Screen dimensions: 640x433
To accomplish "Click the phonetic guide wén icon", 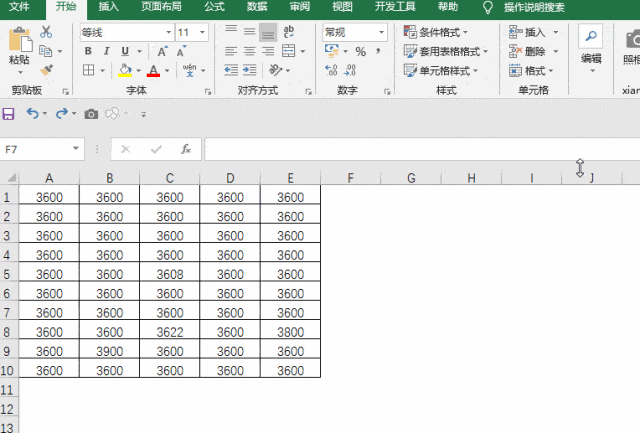I will [189, 70].
